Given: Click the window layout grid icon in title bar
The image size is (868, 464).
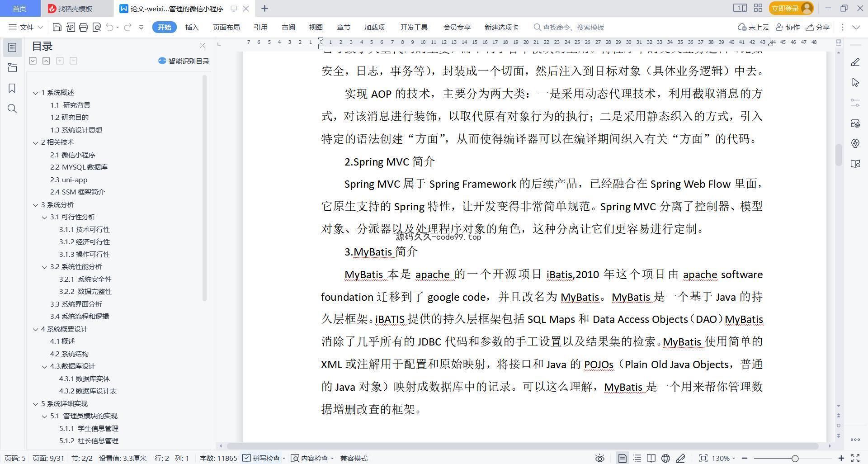Looking at the screenshot, I should pos(758,8).
